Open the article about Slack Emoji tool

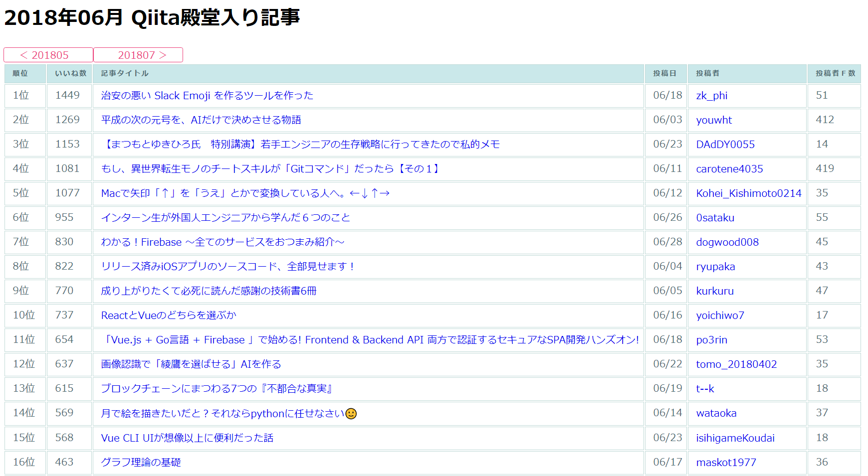pyautogui.click(x=206, y=96)
